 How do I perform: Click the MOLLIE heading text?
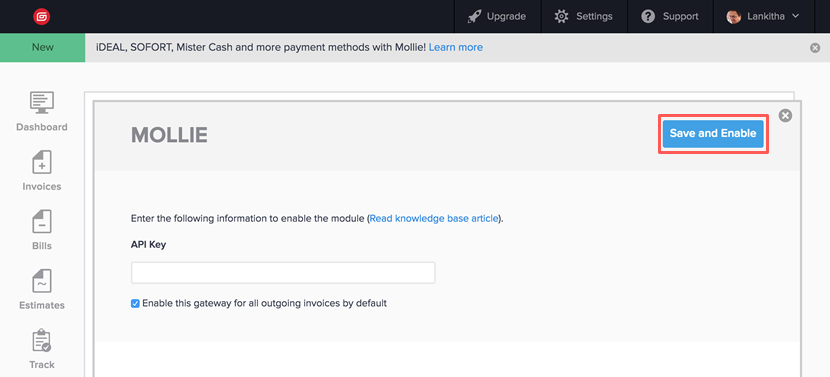(169, 136)
